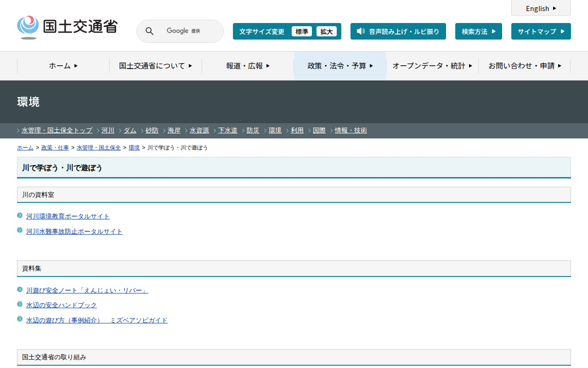
Task: Click the arrow icon on the サイトマップ button
Action: click(562, 31)
